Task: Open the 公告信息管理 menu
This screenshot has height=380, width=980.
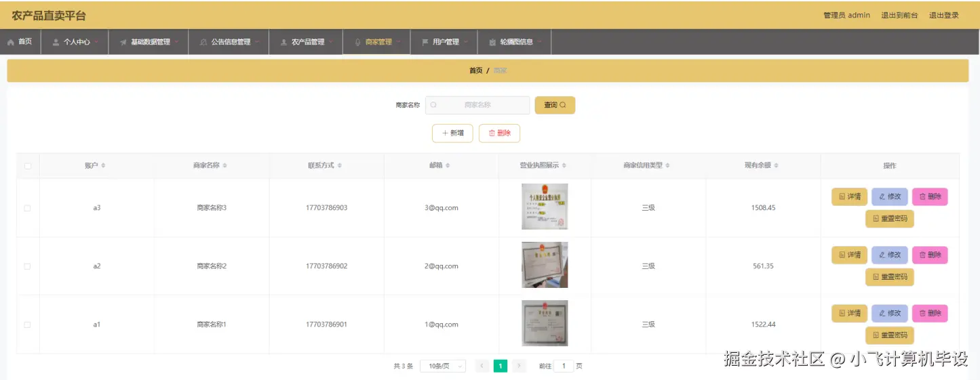Action: pyautogui.click(x=229, y=42)
